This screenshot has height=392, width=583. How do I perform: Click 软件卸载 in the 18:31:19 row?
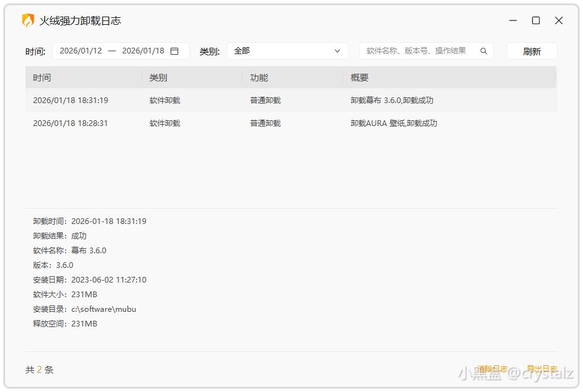(165, 101)
